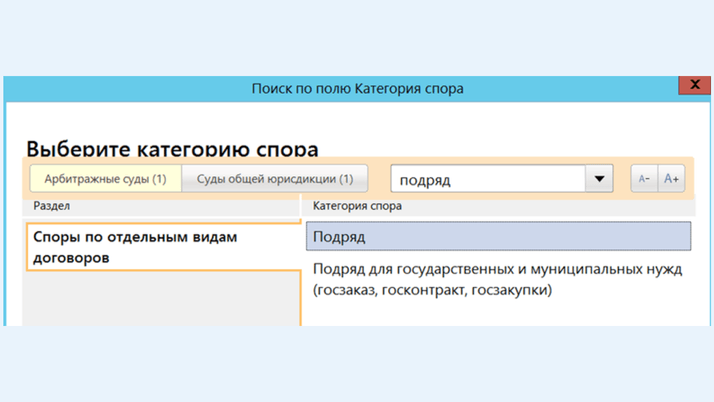The height and width of the screenshot is (402, 714).
Task: Open the подряд search dropdown arrow
Action: [599, 178]
